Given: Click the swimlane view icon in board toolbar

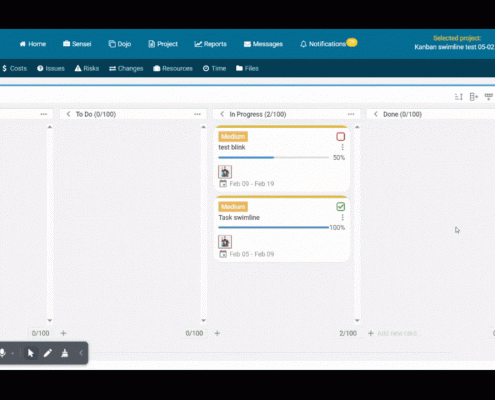Looking at the screenshot, I should click(489, 97).
